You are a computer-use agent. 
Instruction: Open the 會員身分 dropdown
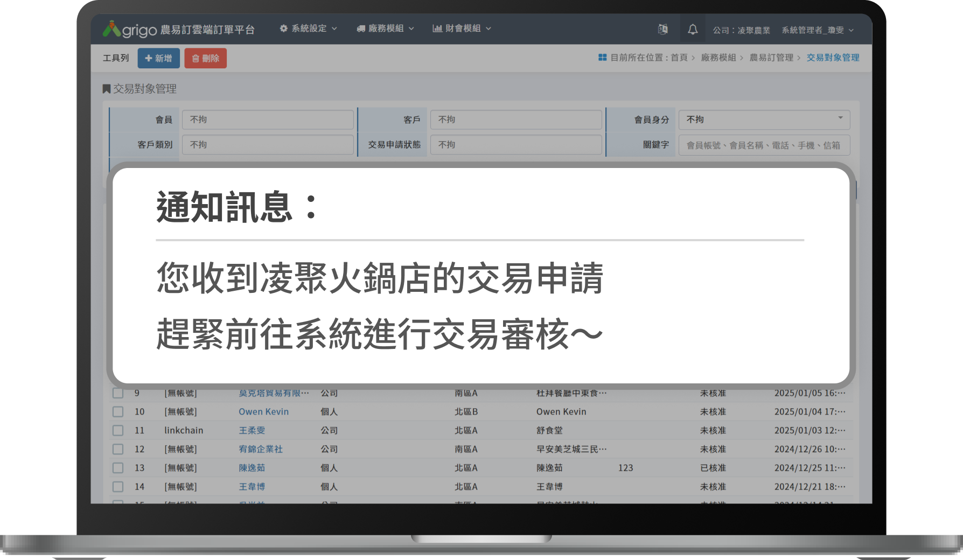tap(764, 120)
